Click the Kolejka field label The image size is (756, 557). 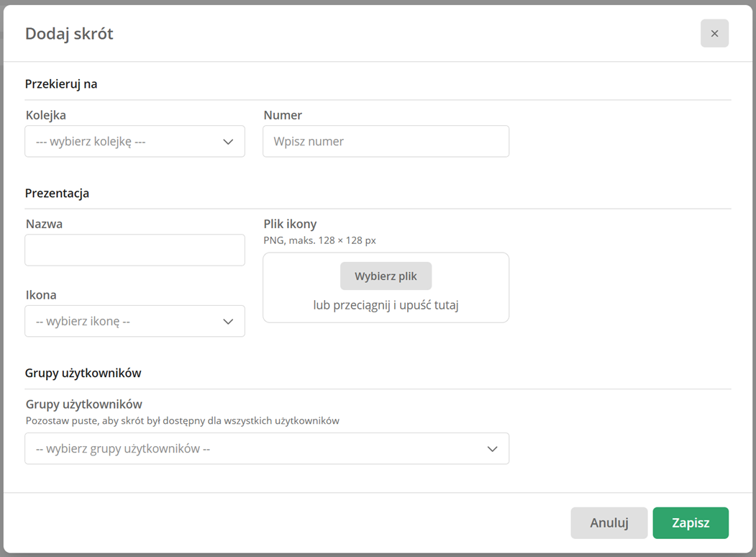pos(46,115)
